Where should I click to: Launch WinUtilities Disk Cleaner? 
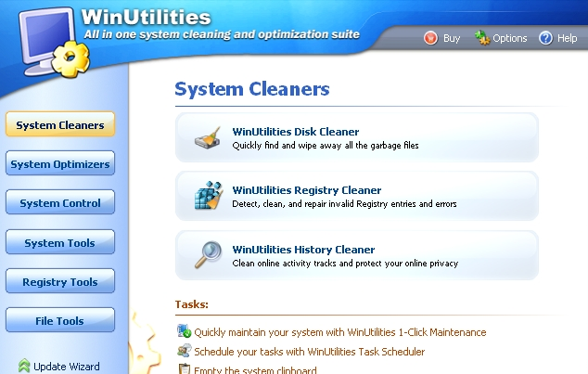[x=357, y=137]
